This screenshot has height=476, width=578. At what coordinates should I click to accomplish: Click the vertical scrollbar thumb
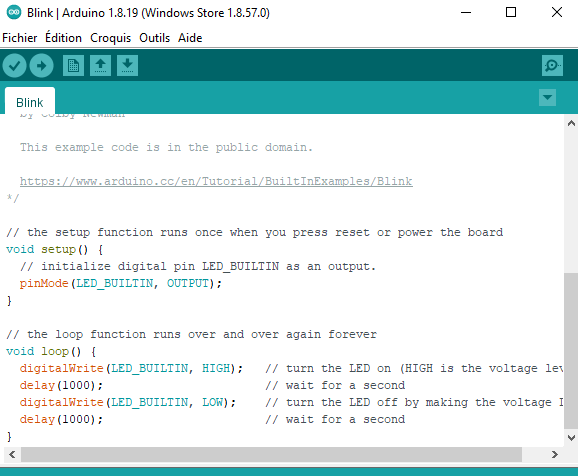coord(571,350)
